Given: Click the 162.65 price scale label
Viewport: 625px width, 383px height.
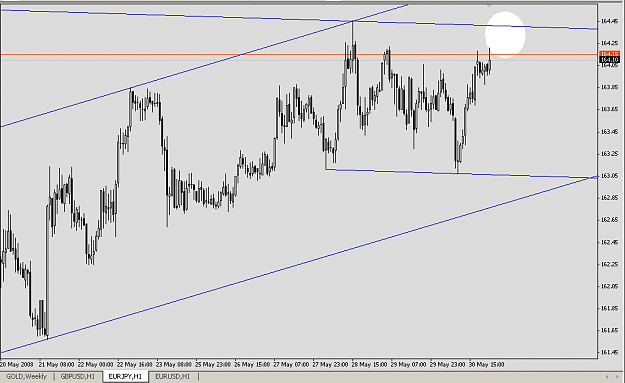Looking at the screenshot, I should (x=609, y=220).
